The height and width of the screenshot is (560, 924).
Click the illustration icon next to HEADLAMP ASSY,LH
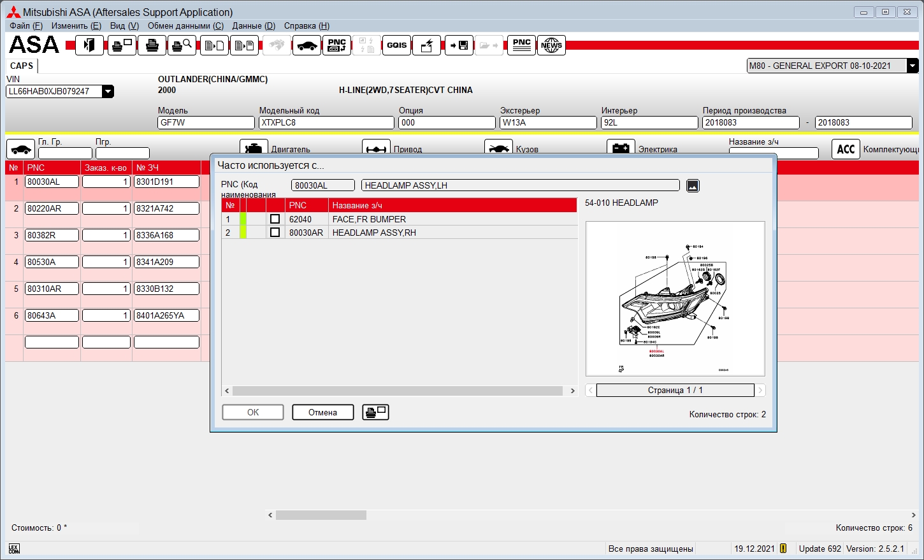693,185
